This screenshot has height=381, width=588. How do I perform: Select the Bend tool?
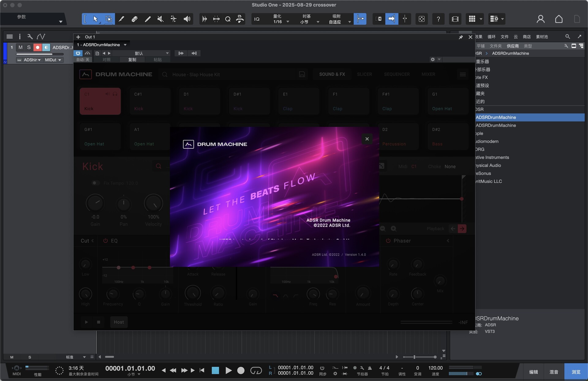pyautogui.click(x=174, y=19)
